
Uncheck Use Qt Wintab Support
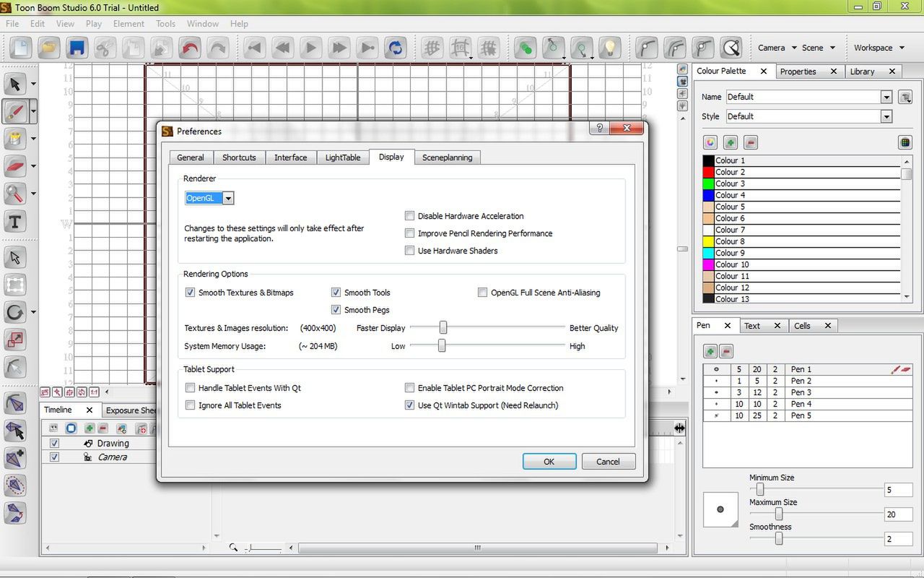[410, 405]
